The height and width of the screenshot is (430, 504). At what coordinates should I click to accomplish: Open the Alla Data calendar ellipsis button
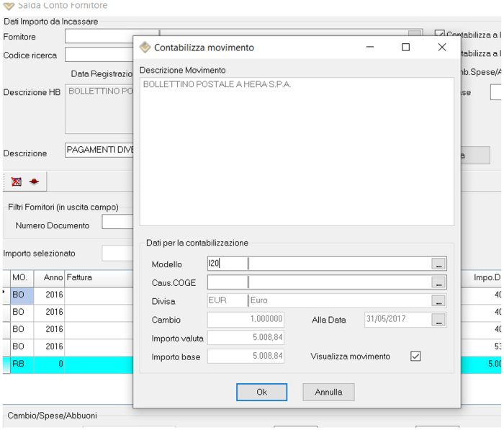click(x=438, y=320)
